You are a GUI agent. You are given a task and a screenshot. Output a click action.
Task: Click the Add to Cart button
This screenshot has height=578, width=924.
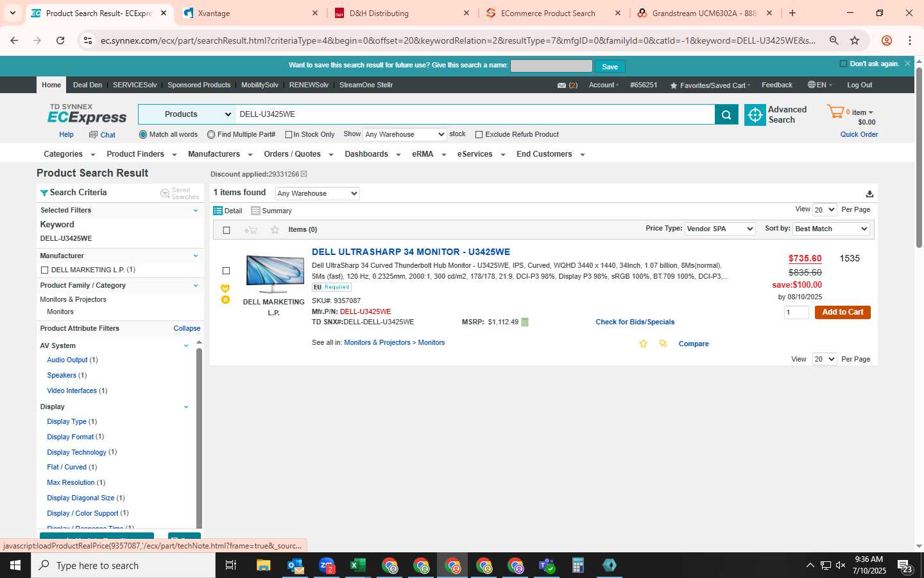click(x=843, y=312)
